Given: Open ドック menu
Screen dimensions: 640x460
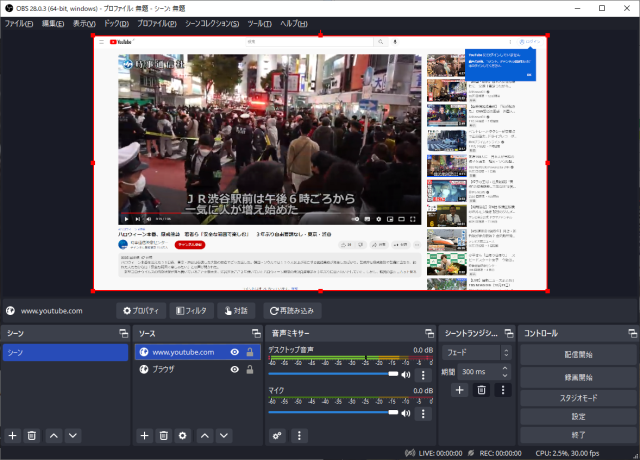Looking at the screenshot, I should (116, 24).
